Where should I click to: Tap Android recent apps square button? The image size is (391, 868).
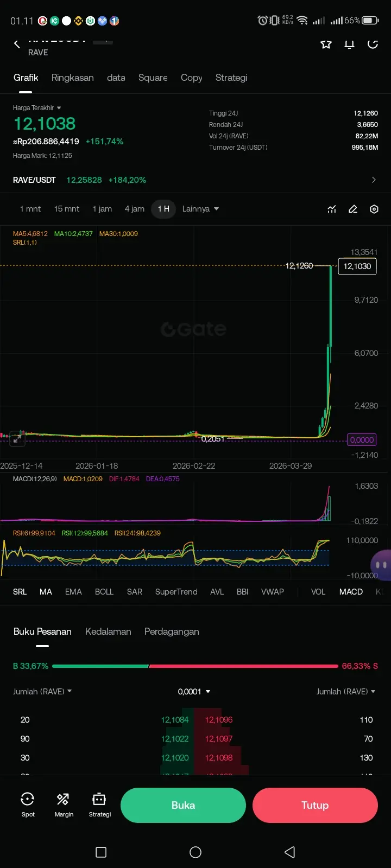tap(101, 852)
